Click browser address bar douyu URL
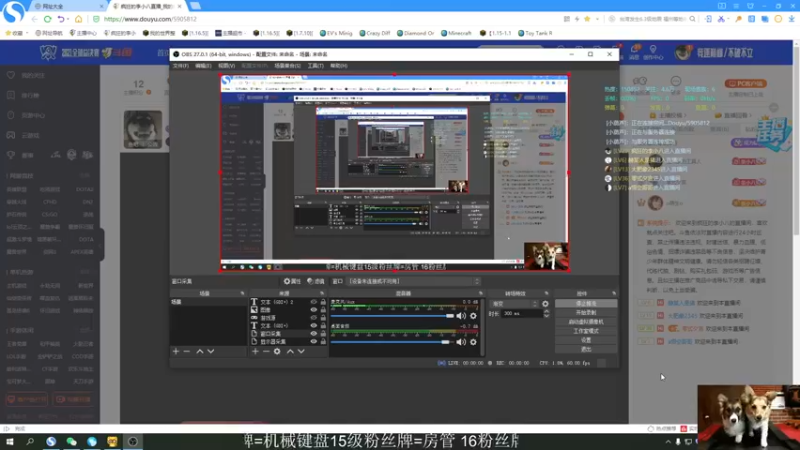 [x=151, y=19]
